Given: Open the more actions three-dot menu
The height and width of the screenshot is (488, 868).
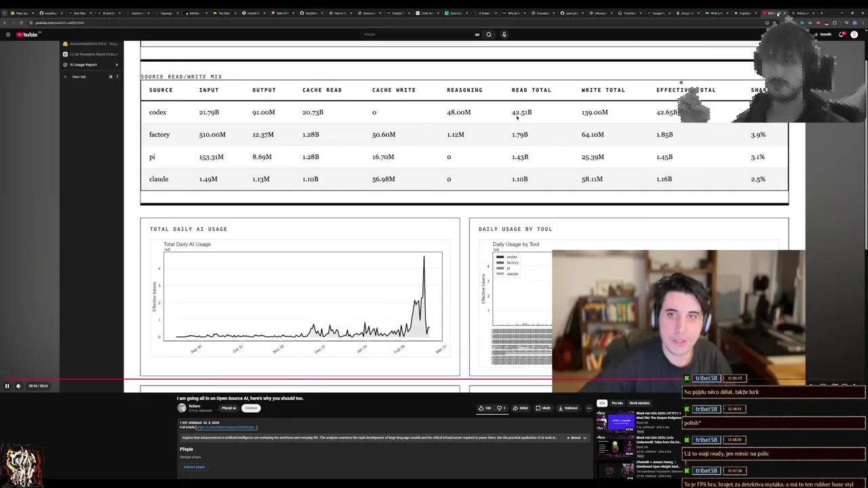Looking at the screenshot, I should point(589,408).
